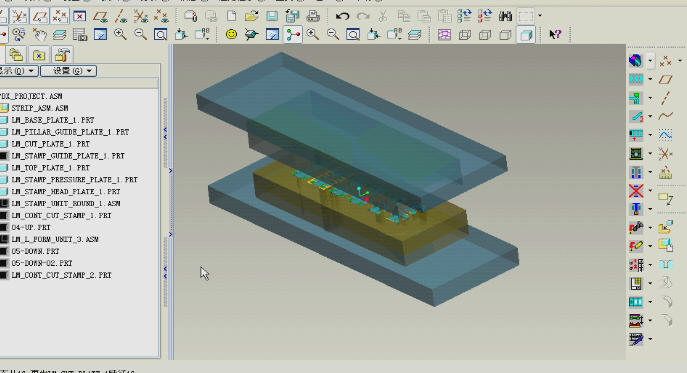687x373 pixels.
Task: Zoom in using the first magnifier plus icon
Action: pos(120,34)
